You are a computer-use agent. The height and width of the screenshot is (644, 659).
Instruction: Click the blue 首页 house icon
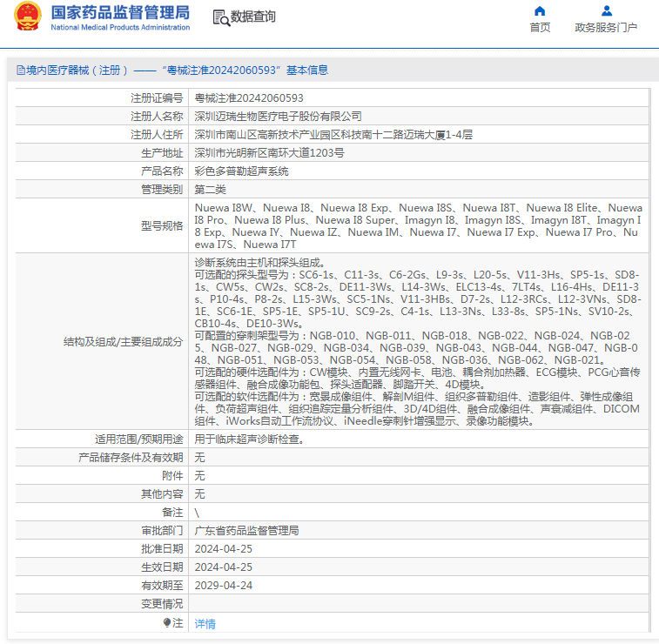[540, 11]
